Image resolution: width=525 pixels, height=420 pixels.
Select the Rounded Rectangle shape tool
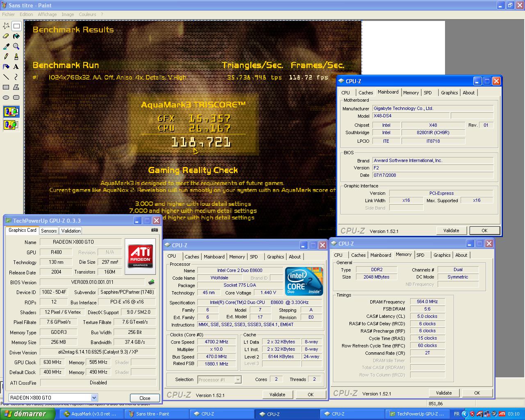16,97
